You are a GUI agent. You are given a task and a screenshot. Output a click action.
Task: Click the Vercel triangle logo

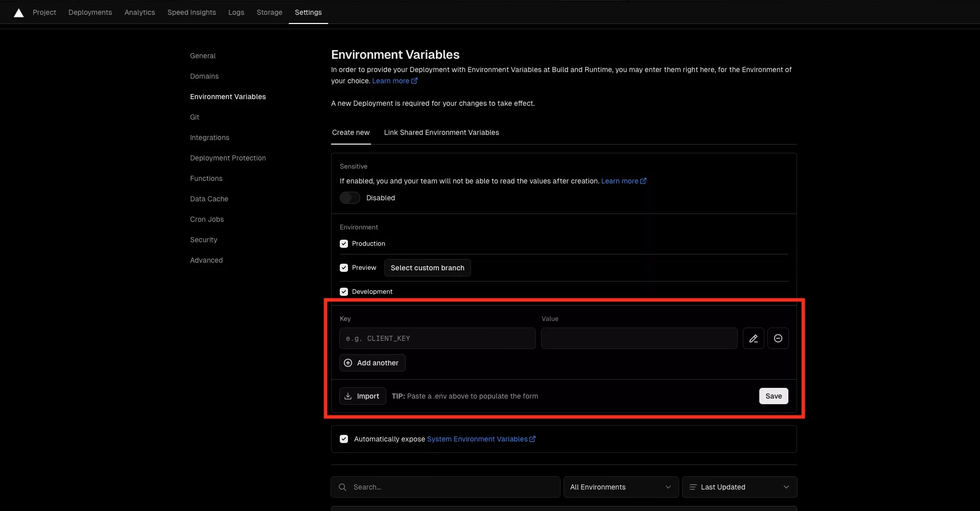[x=19, y=13]
